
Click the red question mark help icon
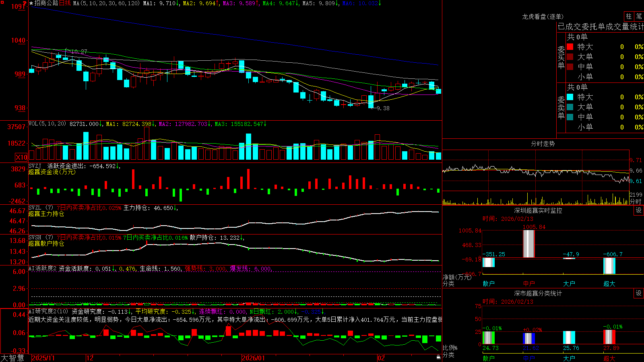tap(25, 3)
